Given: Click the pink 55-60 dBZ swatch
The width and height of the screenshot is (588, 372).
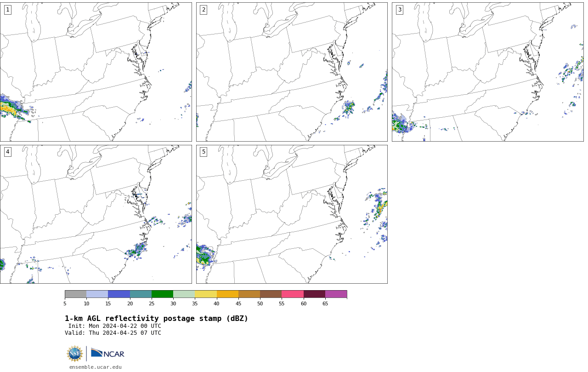Looking at the screenshot, I should tap(293, 294).
